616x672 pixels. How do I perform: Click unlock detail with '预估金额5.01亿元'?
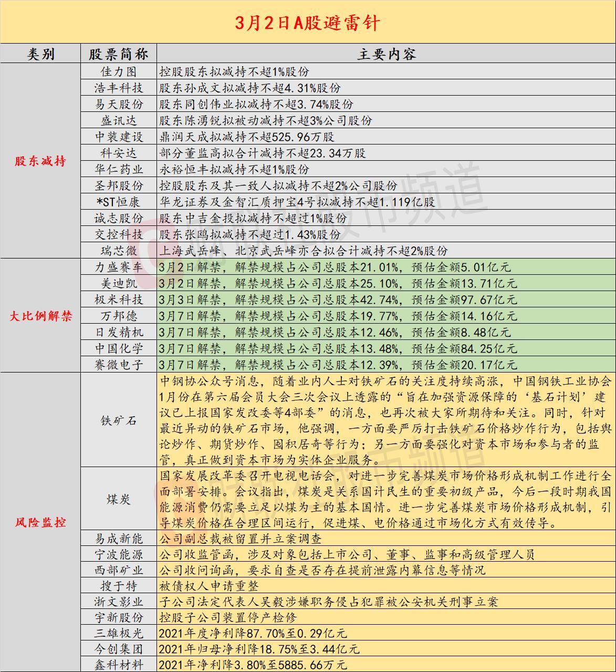click(x=335, y=267)
